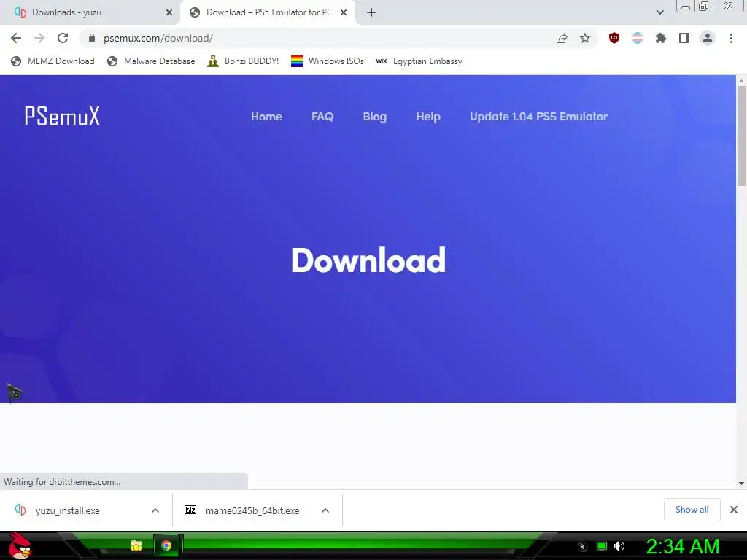
Task: Open the tab search chevron
Action: [659, 12]
